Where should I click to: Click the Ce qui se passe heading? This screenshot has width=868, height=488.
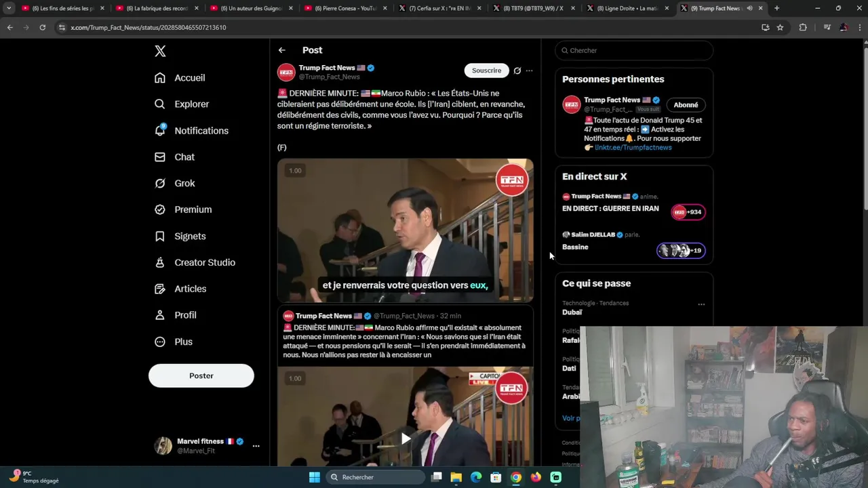[596, 283]
